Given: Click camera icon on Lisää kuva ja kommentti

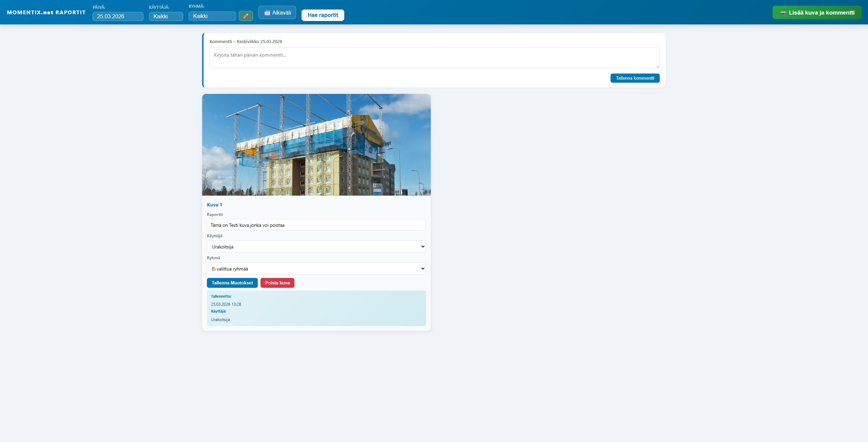Looking at the screenshot, I should pyautogui.click(x=783, y=13).
